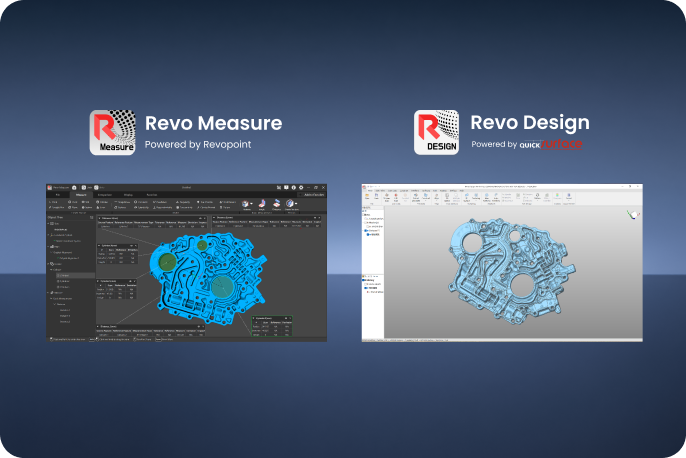This screenshot has height=458, width=686.
Task: Select the Measure ribbon tab in Revo Measure
Action: (x=81, y=195)
